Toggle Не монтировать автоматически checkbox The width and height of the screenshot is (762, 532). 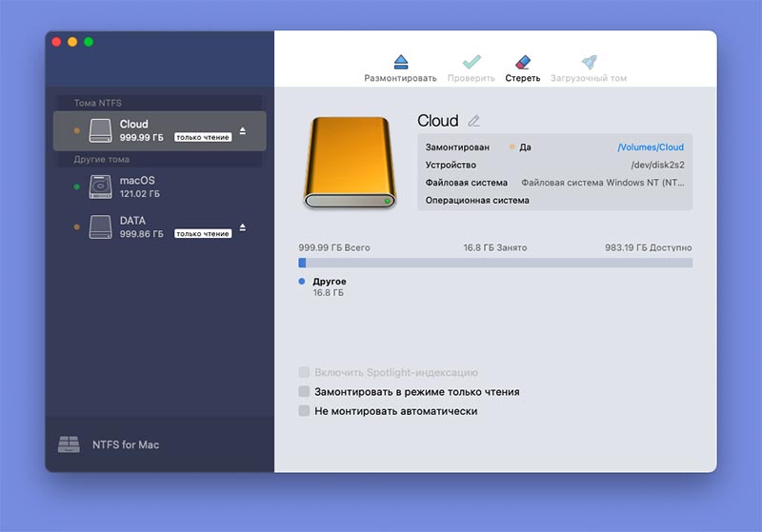[x=304, y=411]
